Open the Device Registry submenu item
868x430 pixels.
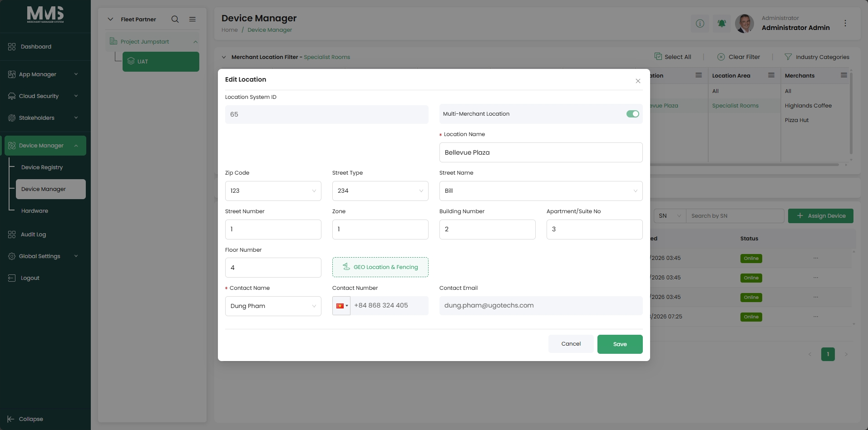click(x=42, y=167)
